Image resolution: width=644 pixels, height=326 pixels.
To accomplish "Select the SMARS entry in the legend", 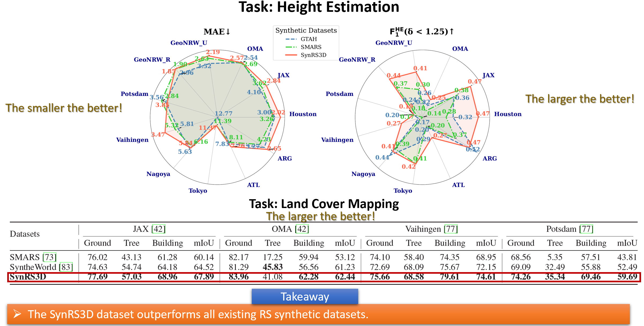I will [303, 47].
